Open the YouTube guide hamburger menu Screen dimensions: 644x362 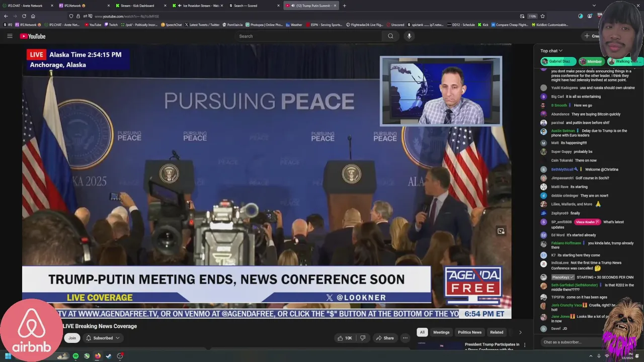click(x=10, y=36)
